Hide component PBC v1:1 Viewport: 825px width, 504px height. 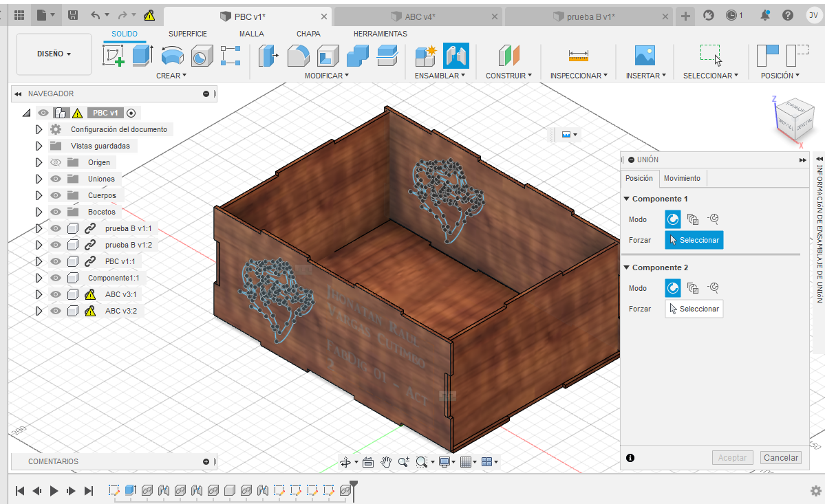(55, 261)
